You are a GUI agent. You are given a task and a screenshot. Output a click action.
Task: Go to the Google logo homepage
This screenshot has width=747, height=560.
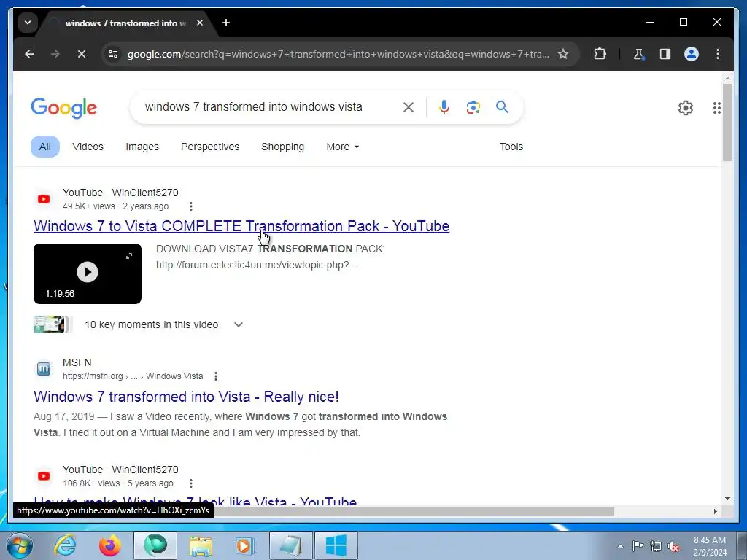[x=64, y=108]
